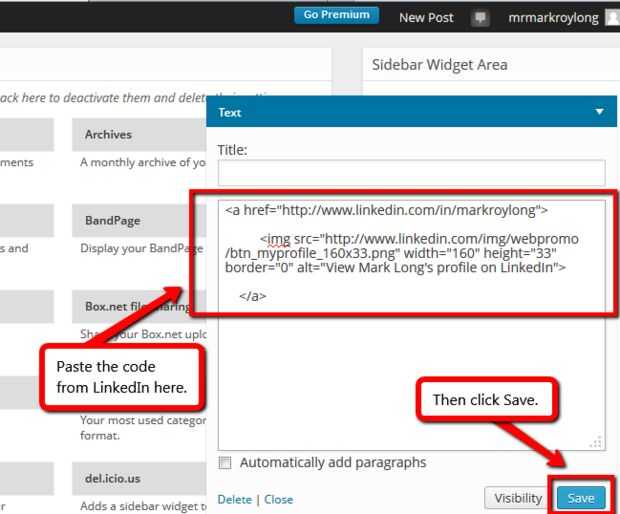Click 'A monthly archive of yo' description
The height and width of the screenshot is (514, 620).
click(143, 163)
